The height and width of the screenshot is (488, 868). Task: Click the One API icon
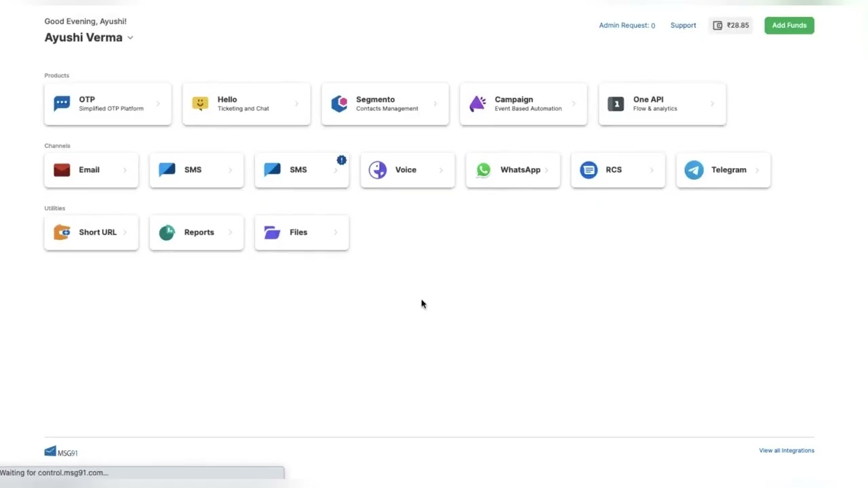tap(616, 104)
